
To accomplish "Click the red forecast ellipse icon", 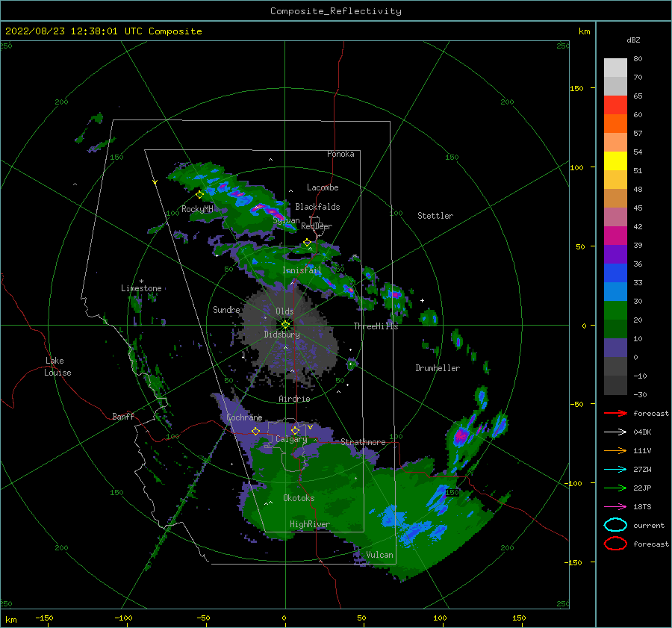I will pos(615,544).
